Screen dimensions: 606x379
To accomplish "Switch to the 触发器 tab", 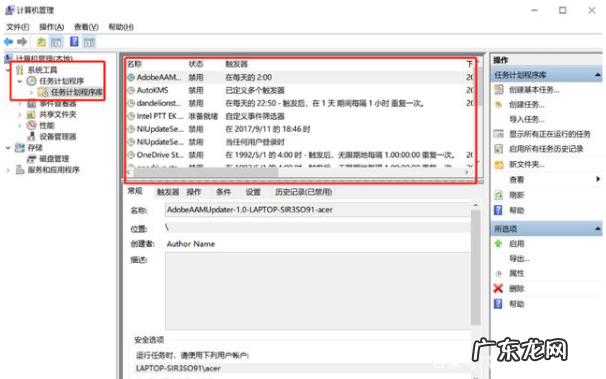I will pyautogui.click(x=168, y=192).
